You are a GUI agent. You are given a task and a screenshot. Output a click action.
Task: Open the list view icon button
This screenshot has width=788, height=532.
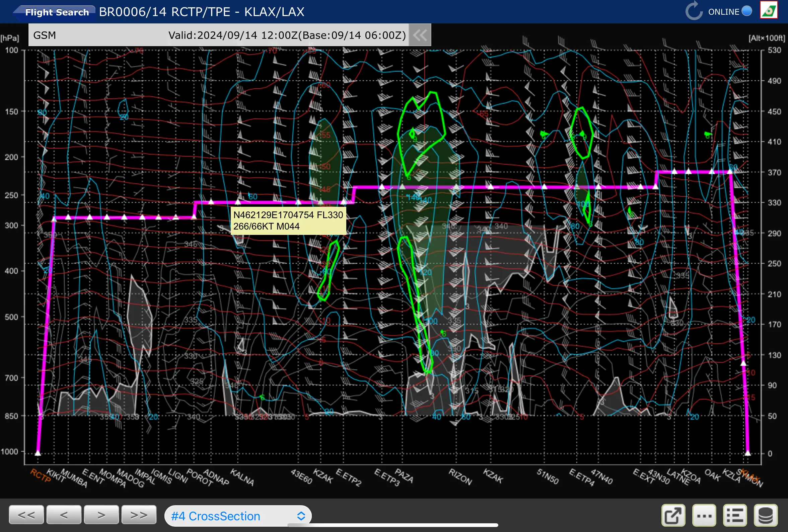734,515
